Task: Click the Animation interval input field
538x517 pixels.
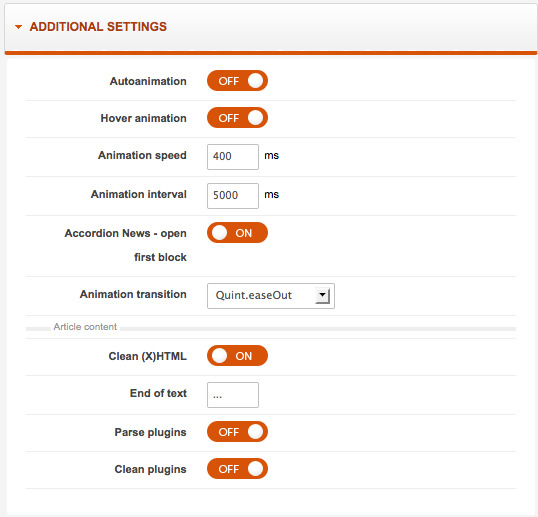Action: (233, 196)
